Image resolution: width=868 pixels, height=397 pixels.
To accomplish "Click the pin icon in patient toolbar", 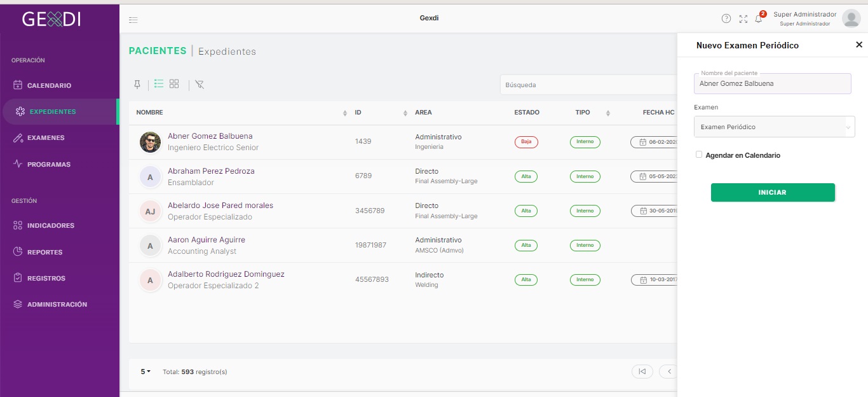I will tap(137, 85).
